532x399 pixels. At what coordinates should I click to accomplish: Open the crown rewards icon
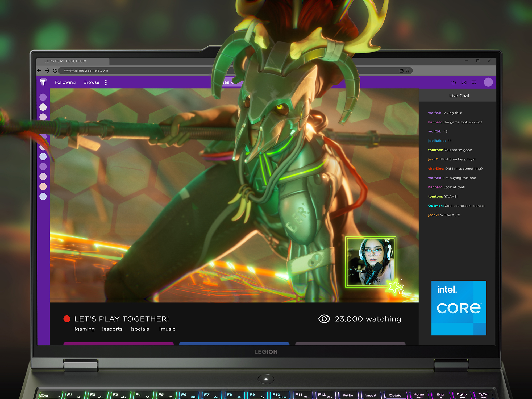(454, 82)
